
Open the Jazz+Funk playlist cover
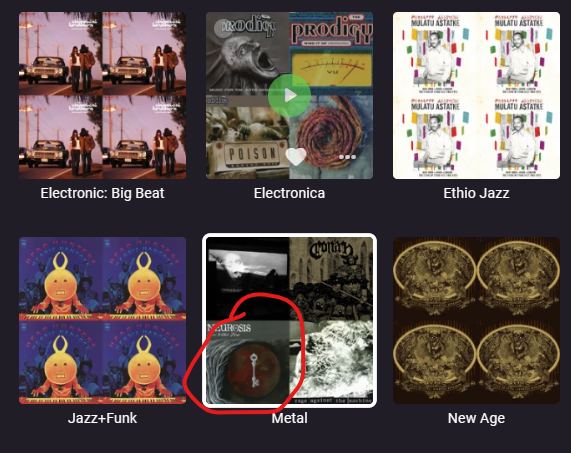(102, 320)
